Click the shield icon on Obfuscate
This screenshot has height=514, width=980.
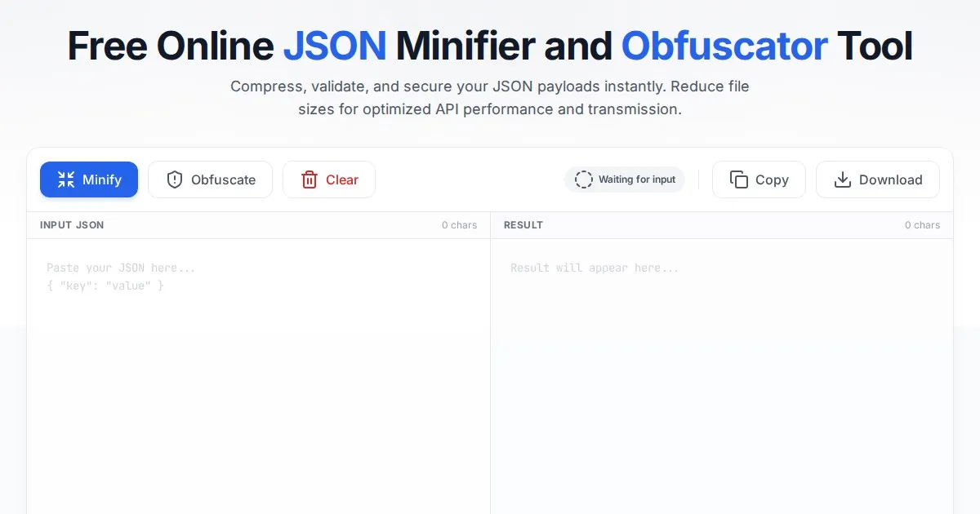tap(175, 179)
